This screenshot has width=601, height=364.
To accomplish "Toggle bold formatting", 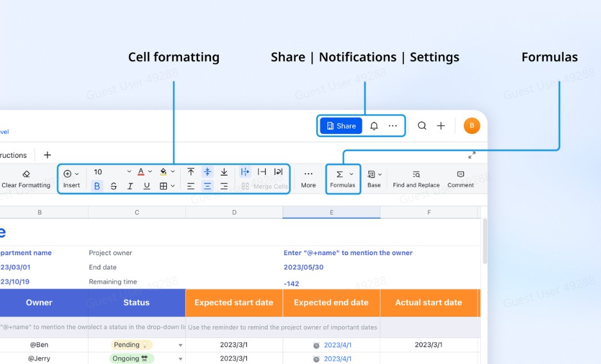I will [97, 186].
